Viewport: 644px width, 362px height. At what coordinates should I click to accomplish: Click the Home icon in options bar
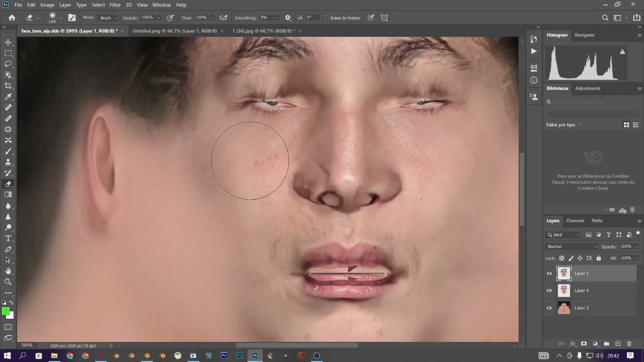(x=12, y=18)
